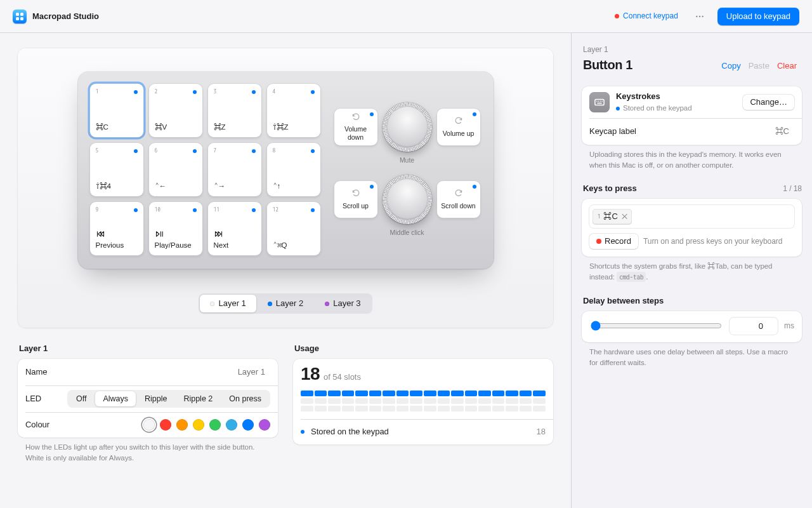Viewport: 812px width, 508px height.
Task: Open the Change… action type picker
Action: pyautogui.click(x=768, y=102)
